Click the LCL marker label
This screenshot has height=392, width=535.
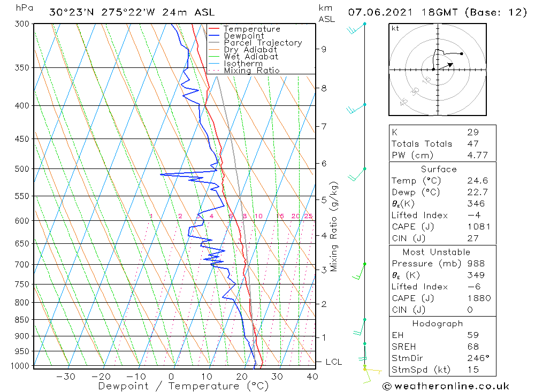click(334, 362)
